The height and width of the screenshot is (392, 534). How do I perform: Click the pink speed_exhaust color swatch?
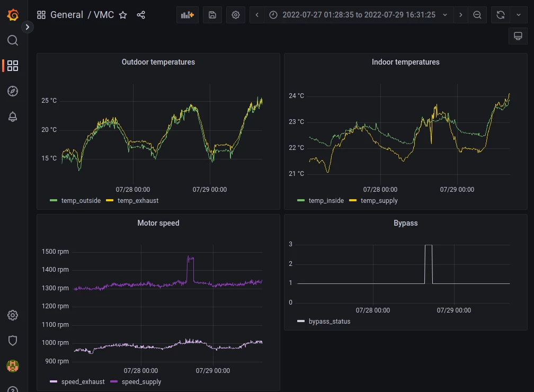(54, 381)
